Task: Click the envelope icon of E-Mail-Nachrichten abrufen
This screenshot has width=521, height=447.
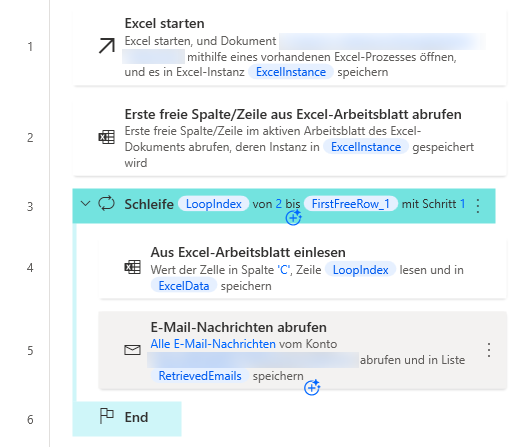Action: [x=132, y=350]
